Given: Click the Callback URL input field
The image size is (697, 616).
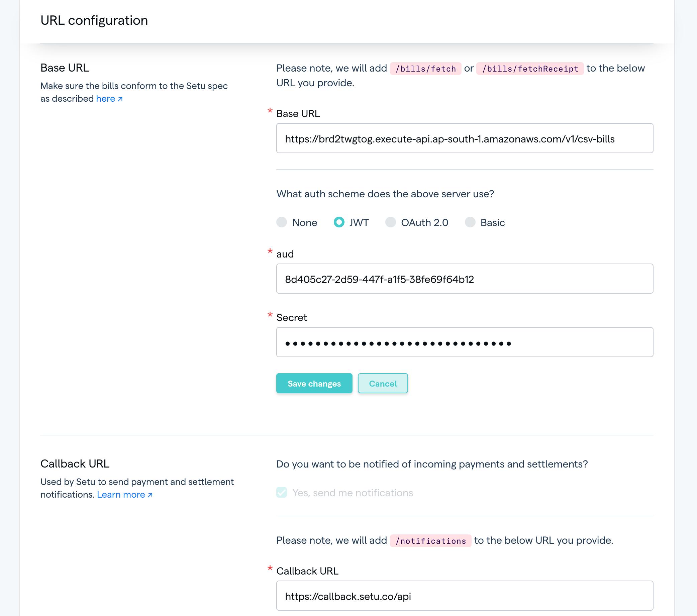Looking at the screenshot, I should 465,596.
